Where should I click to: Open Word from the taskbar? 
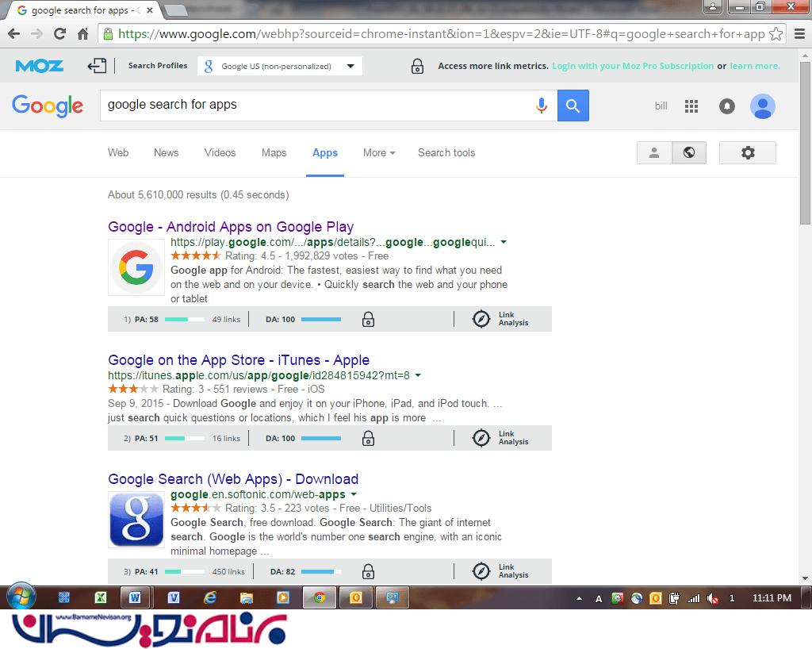[135, 597]
